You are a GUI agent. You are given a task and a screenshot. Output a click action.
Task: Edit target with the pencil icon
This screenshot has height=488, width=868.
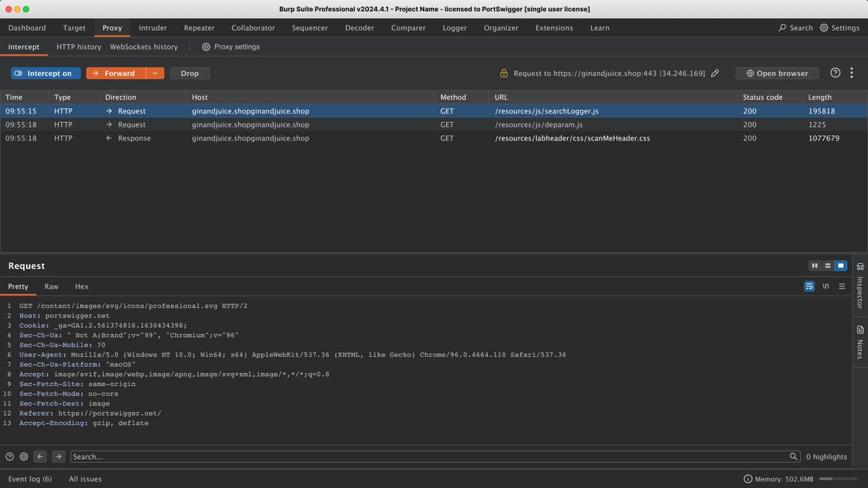715,73
